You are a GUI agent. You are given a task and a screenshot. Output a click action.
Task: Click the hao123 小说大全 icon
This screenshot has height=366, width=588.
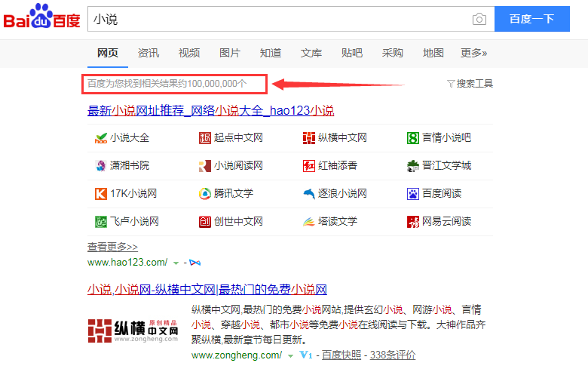(101, 138)
